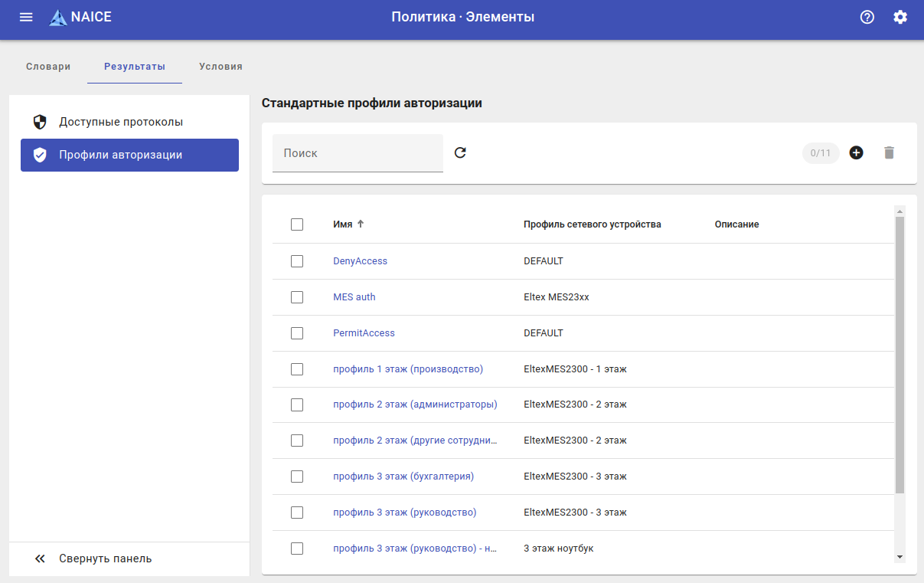Click the trash delete icon
Screen dimensions: 924x583
[x=889, y=152]
